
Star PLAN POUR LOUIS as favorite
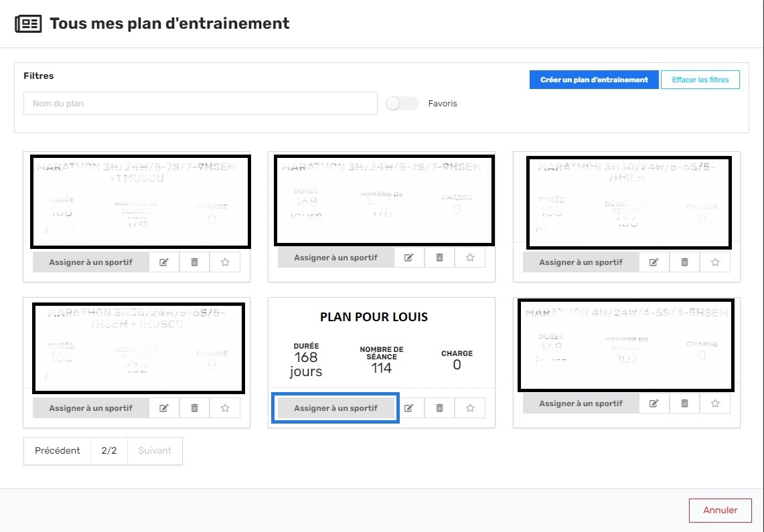coord(470,408)
